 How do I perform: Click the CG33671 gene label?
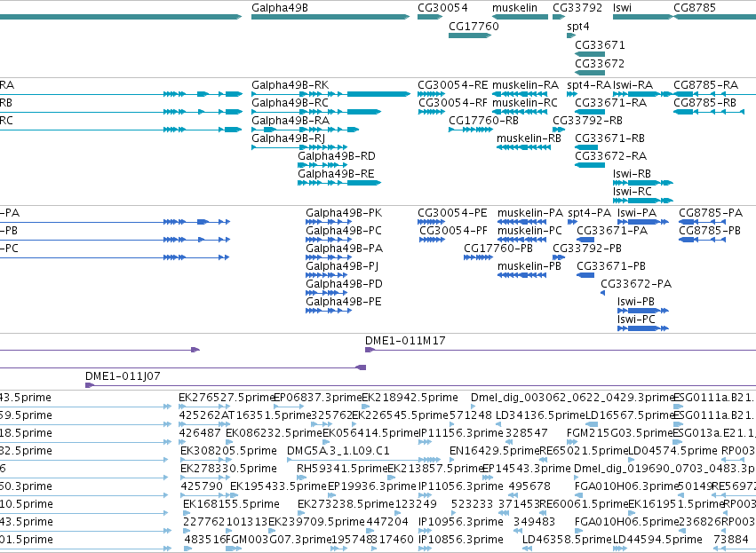tap(600, 44)
